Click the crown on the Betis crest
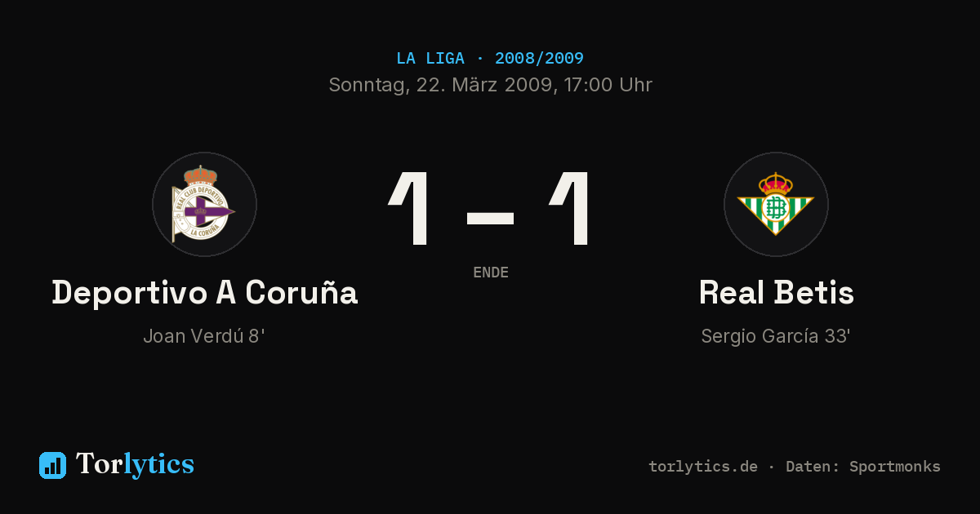The height and width of the screenshot is (514, 980). pyautogui.click(x=776, y=183)
